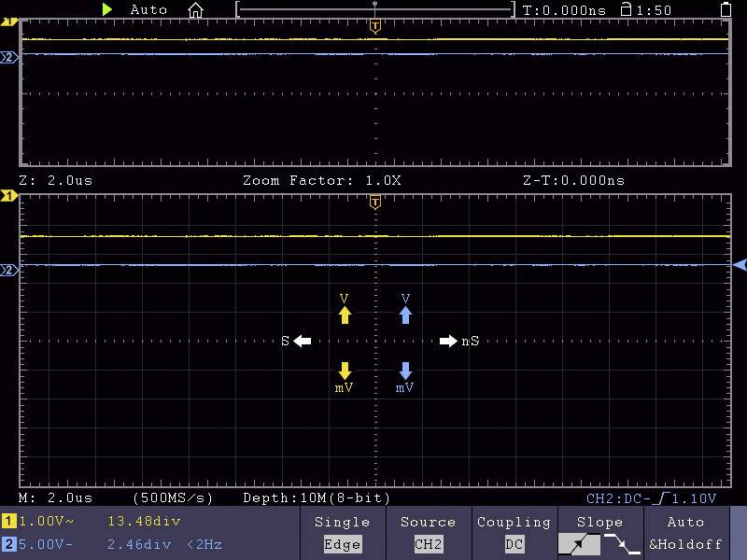The width and height of the screenshot is (747, 560).
Task: Open the Source CH2 selector
Action: coord(428,533)
